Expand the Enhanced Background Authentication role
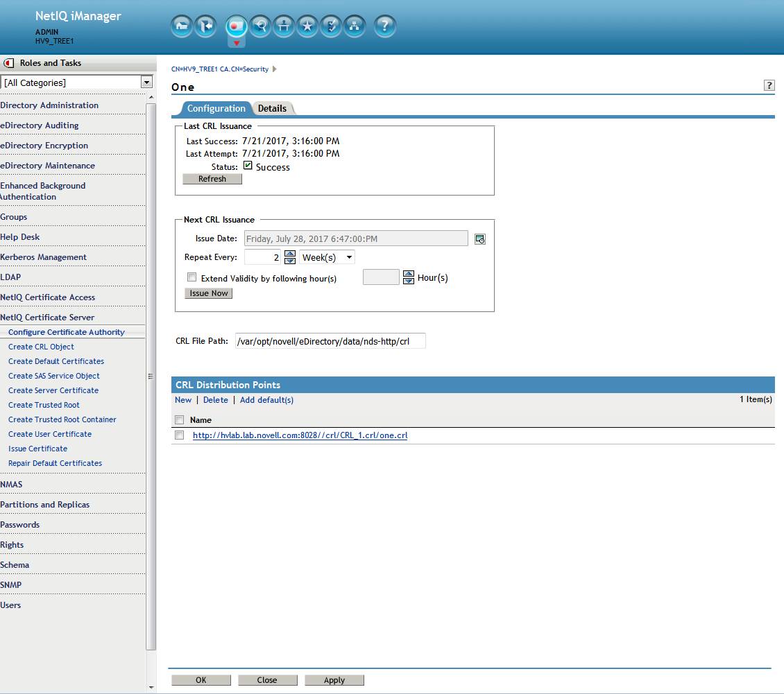The height and width of the screenshot is (694, 784). pyautogui.click(x=43, y=191)
